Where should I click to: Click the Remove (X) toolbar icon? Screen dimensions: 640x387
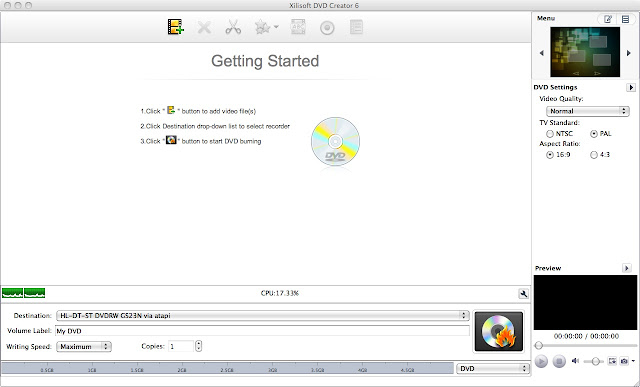coord(204,27)
